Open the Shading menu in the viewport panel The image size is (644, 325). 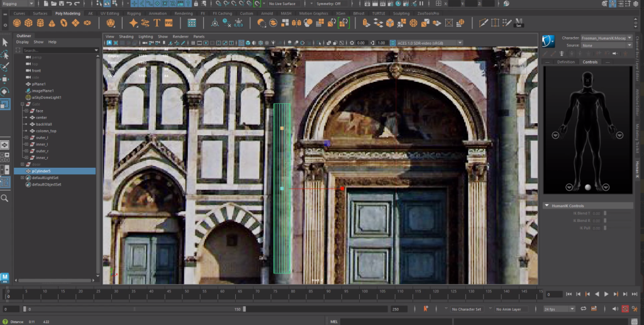point(126,36)
